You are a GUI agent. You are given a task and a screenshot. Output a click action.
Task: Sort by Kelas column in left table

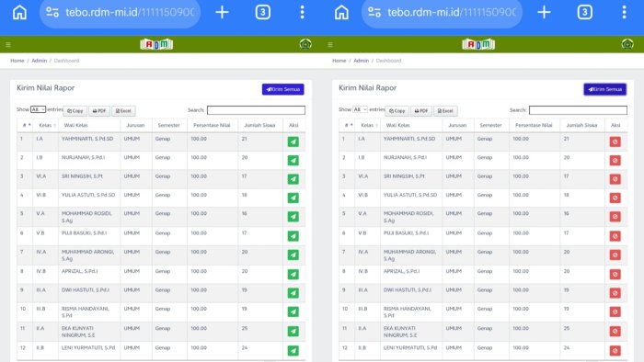tap(45, 125)
